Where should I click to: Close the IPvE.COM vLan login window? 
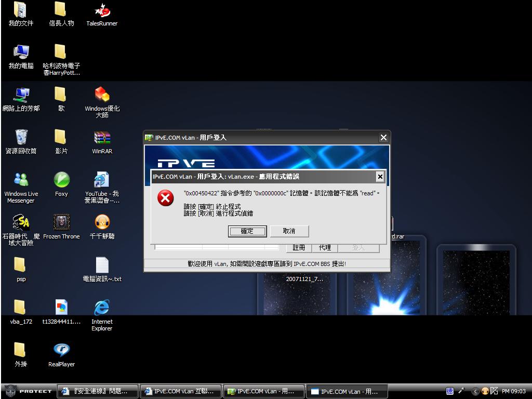tap(383, 137)
